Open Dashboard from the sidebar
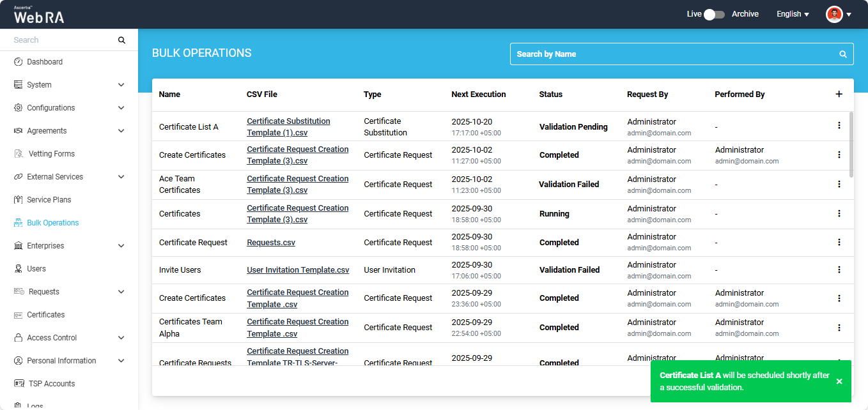The width and height of the screenshot is (868, 410). tap(45, 62)
